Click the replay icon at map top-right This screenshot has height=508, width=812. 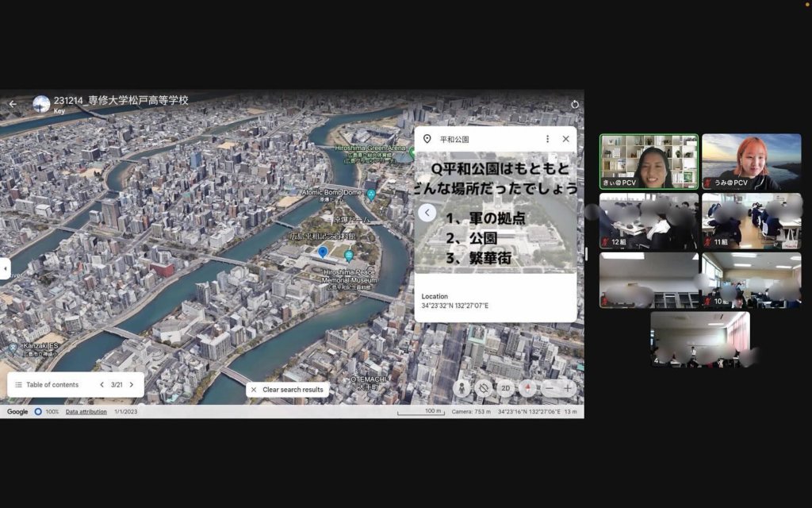(575, 104)
